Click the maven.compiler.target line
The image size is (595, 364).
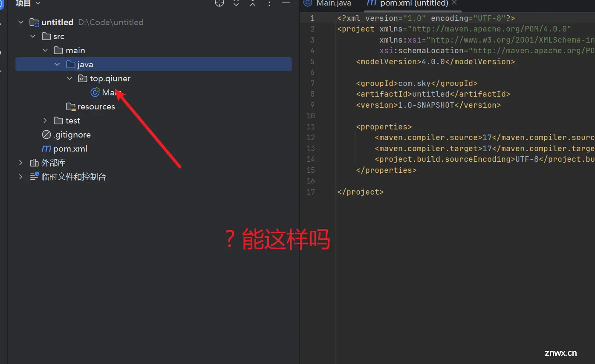point(485,148)
